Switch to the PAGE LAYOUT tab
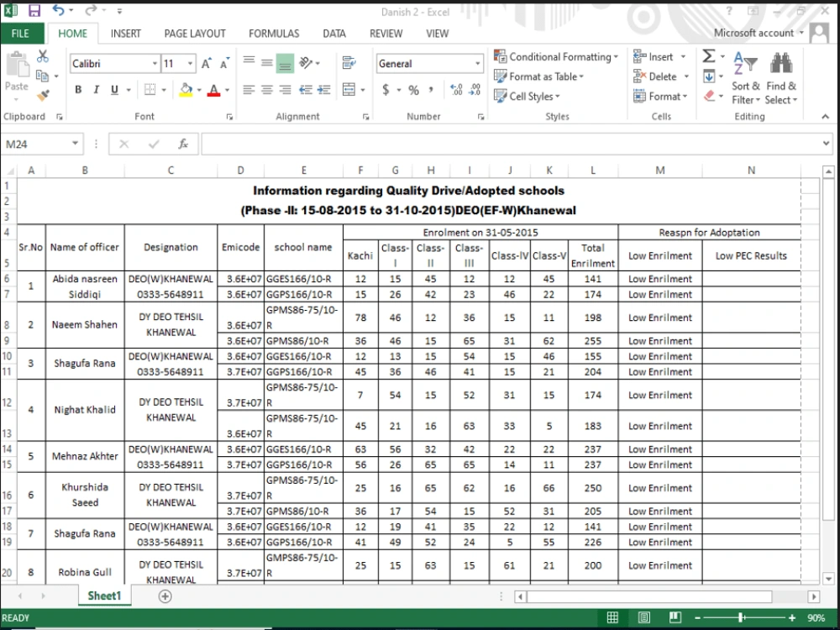 coord(195,34)
